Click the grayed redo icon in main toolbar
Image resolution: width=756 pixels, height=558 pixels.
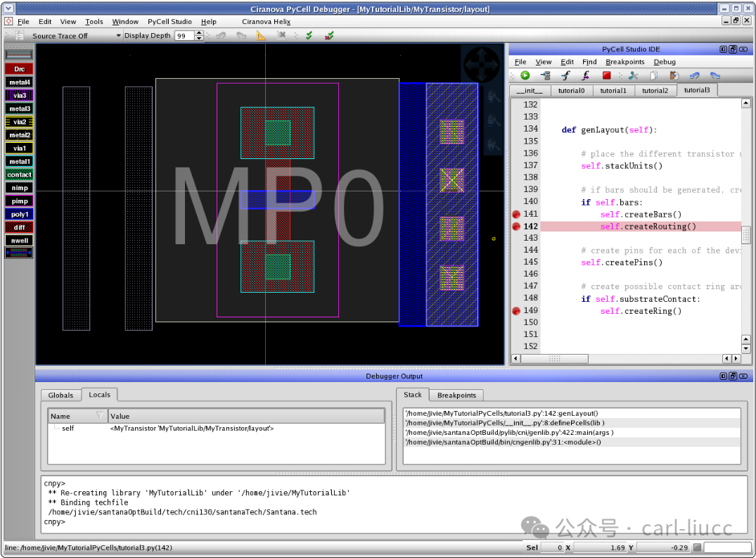tap(241, 35)
